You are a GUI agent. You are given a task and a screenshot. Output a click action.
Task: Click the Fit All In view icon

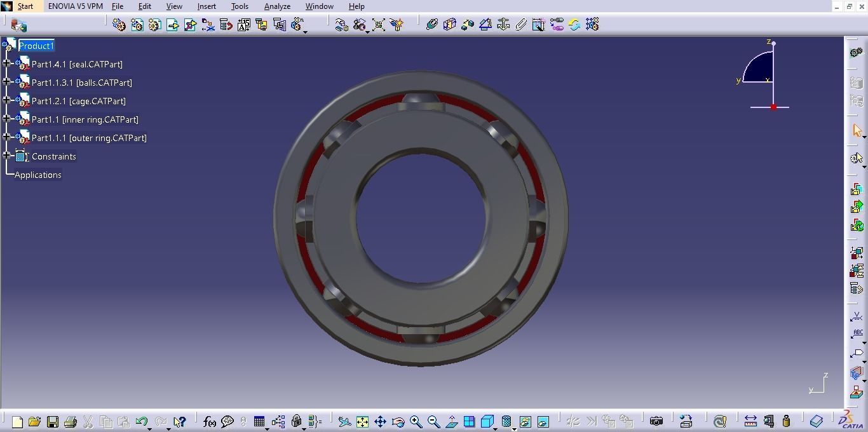click(362, 422)
